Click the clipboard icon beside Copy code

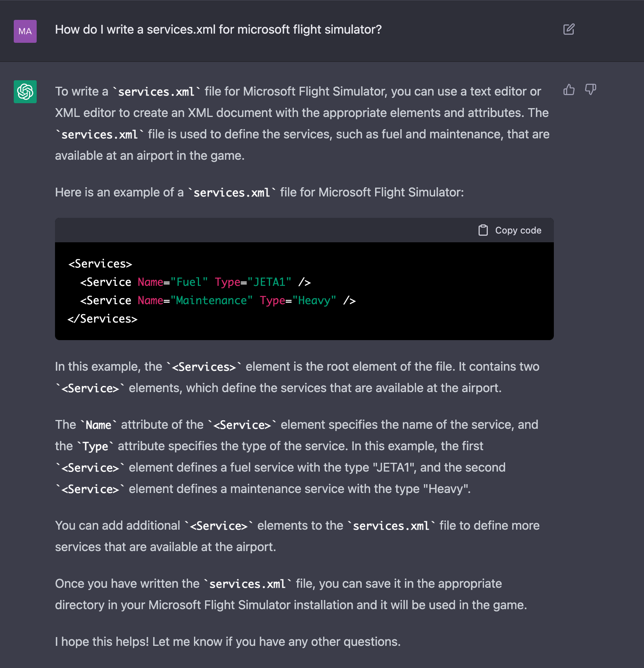click(x=484, y=230)
